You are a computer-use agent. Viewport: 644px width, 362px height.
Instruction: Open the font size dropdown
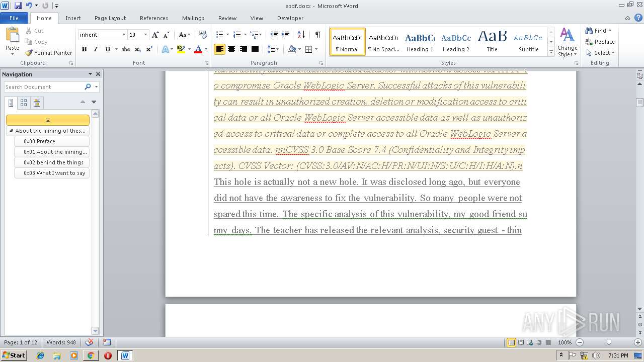pyautogui.click(x=145, y=35)
